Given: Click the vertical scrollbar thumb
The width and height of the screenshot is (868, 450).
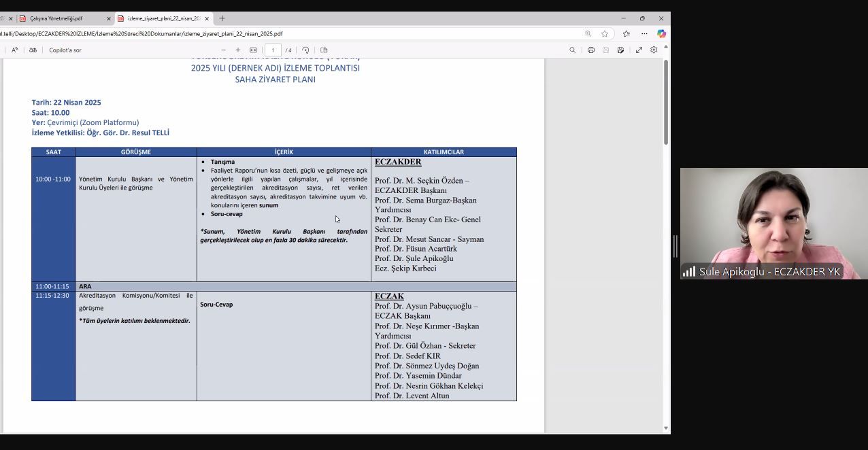Looking at the screenshot, I should (666, 102).
